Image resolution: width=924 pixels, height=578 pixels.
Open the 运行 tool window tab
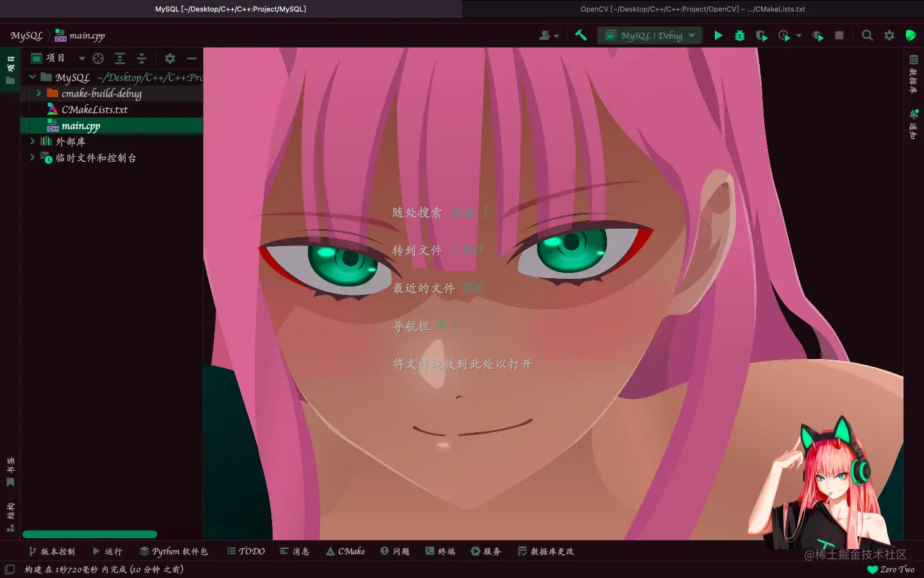click(107, 551)
